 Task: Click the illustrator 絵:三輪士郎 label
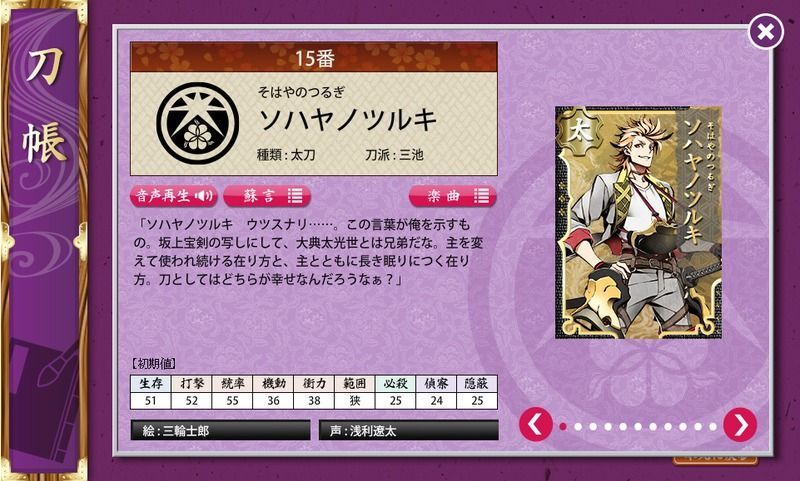point(220,431)
